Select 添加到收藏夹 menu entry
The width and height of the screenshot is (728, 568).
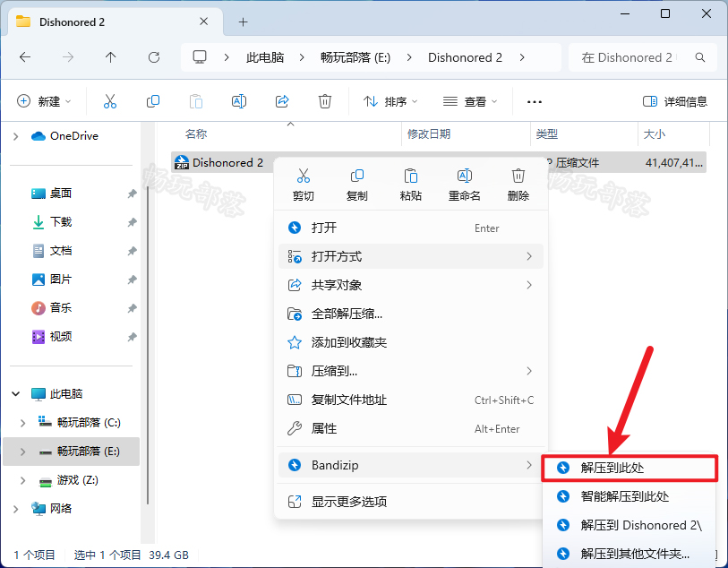point(411,343)
